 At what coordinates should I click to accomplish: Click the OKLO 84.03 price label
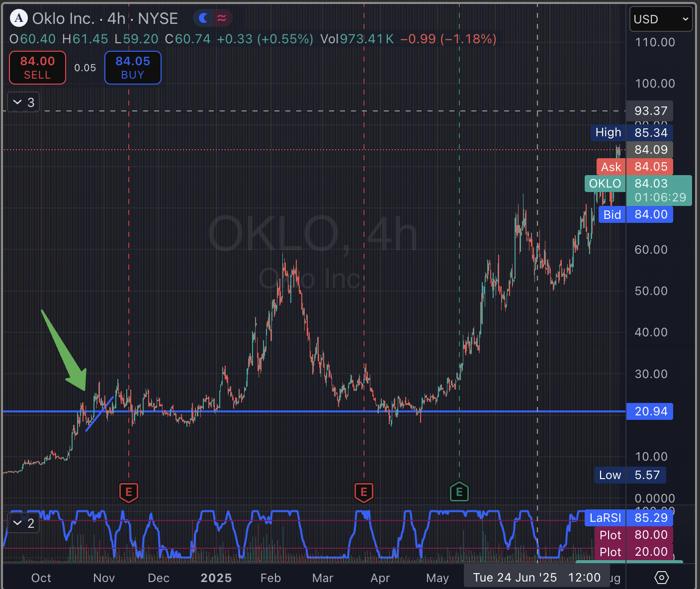[638, 191]
